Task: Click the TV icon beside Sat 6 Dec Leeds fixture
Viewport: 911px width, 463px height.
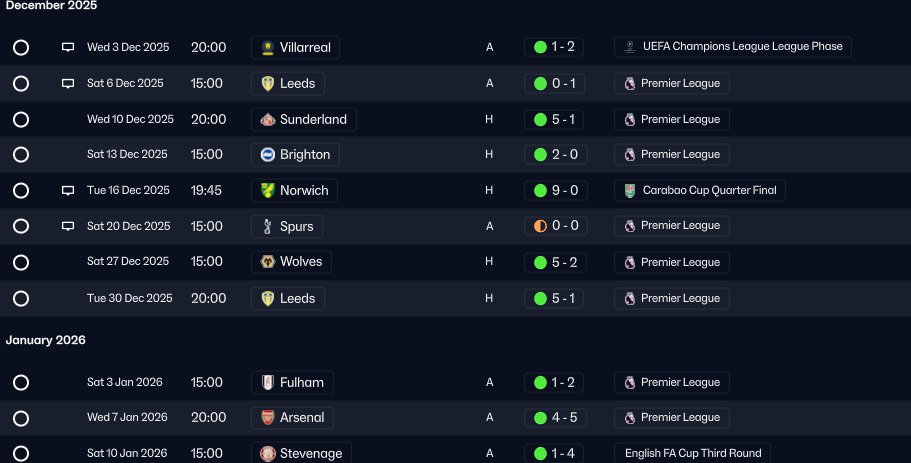Action: coord(68,83)
